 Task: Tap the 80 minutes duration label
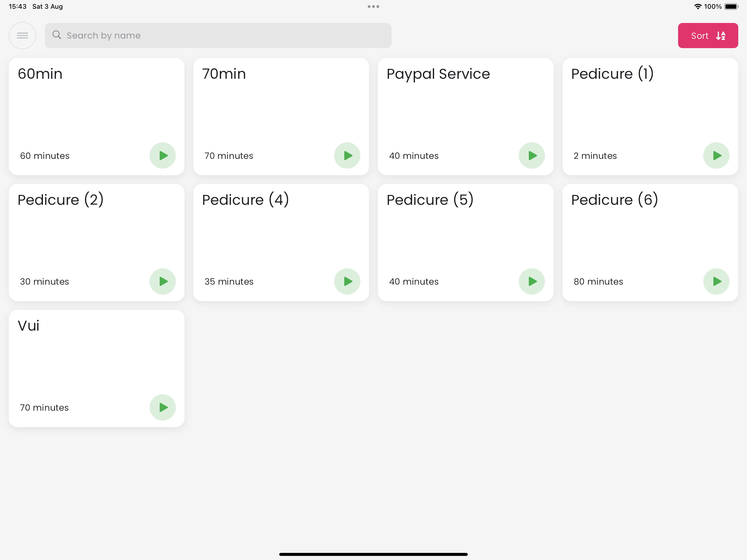tap(599, 282)
